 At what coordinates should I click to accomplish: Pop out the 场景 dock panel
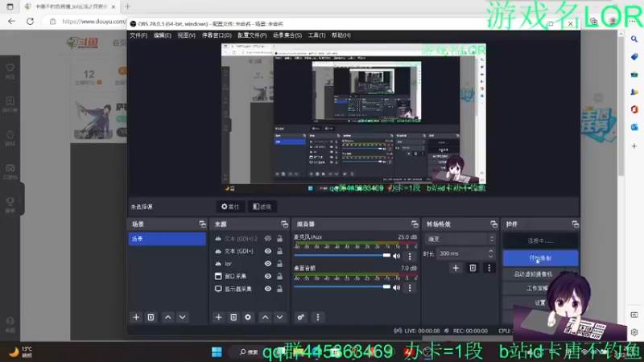click(x=202, y=224)
